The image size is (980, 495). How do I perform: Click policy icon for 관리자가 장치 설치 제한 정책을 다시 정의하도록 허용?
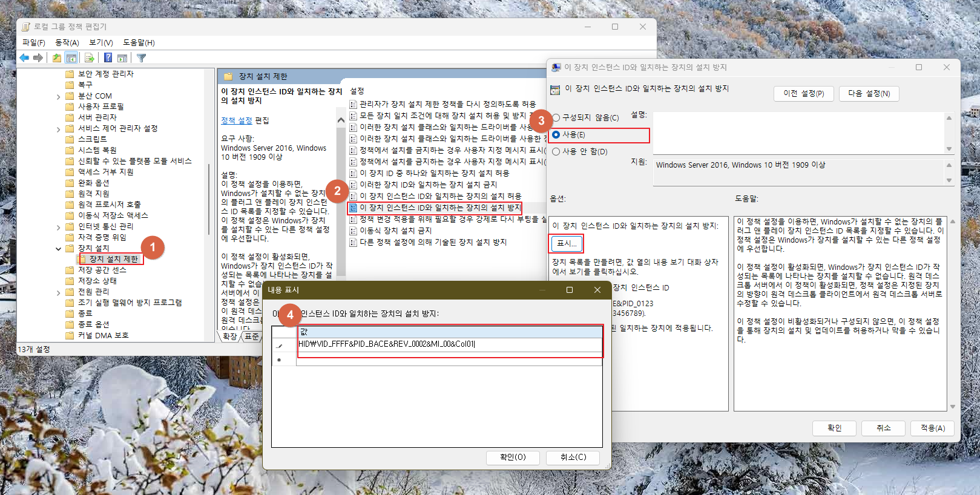click(x=353, y=104)
